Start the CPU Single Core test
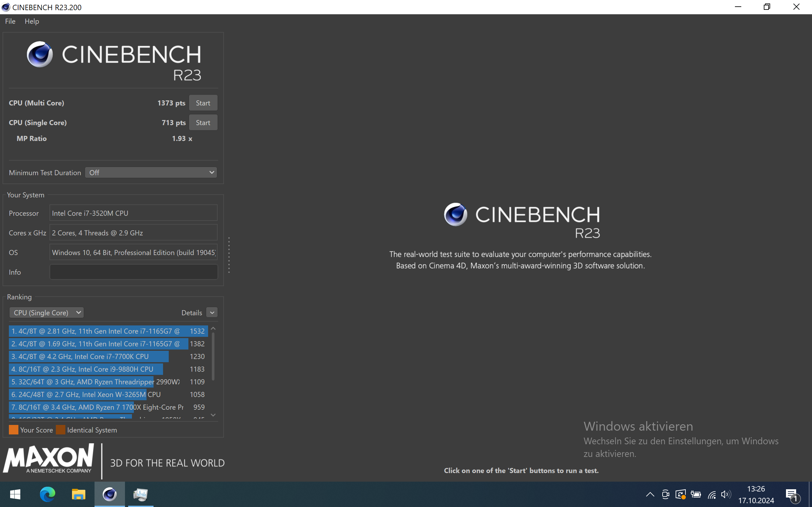 pos(203,123)
